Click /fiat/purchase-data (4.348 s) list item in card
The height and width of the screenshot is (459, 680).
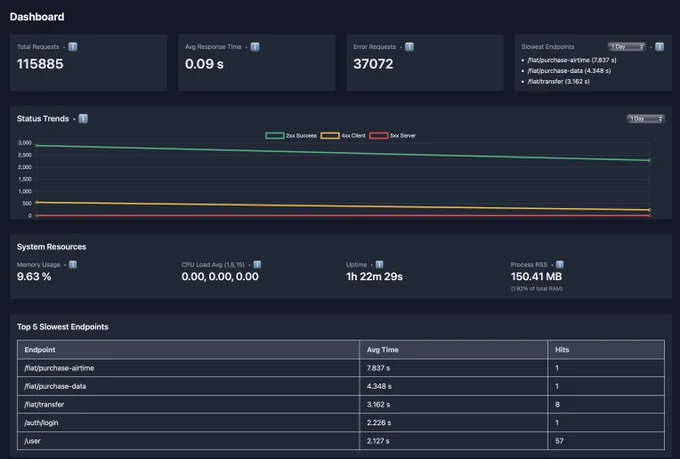pos(569,71)
